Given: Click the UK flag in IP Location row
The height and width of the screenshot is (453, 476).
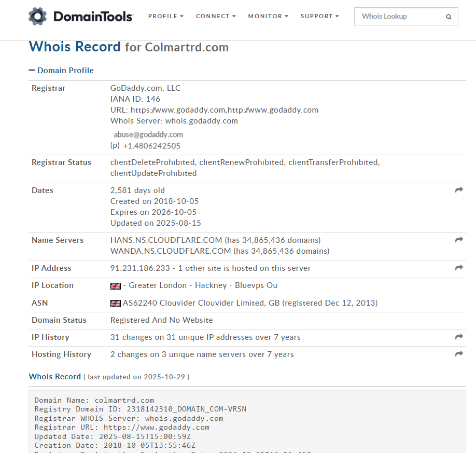Looking at the screenshot, I should tap(116, 286).
